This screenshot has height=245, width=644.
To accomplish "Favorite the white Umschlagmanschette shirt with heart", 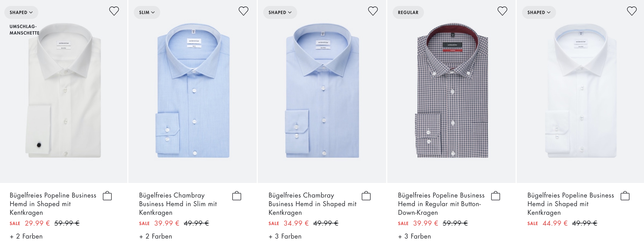I will coord(114,11).
